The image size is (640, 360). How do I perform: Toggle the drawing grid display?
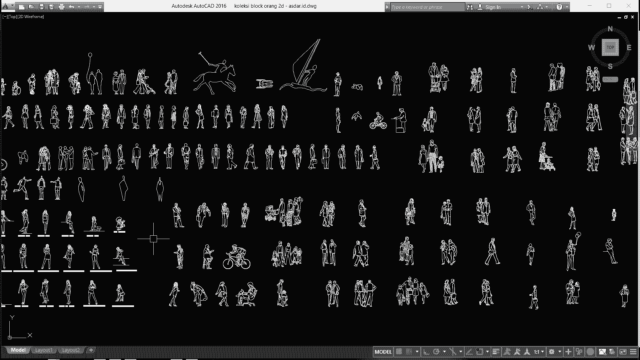tap(399, 351)
